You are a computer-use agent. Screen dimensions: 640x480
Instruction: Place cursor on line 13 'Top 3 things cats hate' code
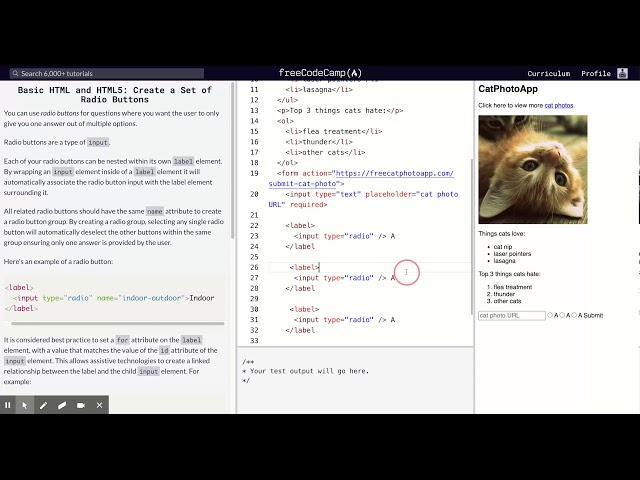click(340, 111)
